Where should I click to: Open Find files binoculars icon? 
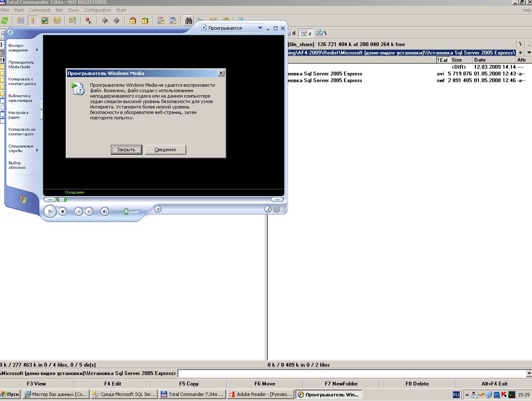coord(189,21)
